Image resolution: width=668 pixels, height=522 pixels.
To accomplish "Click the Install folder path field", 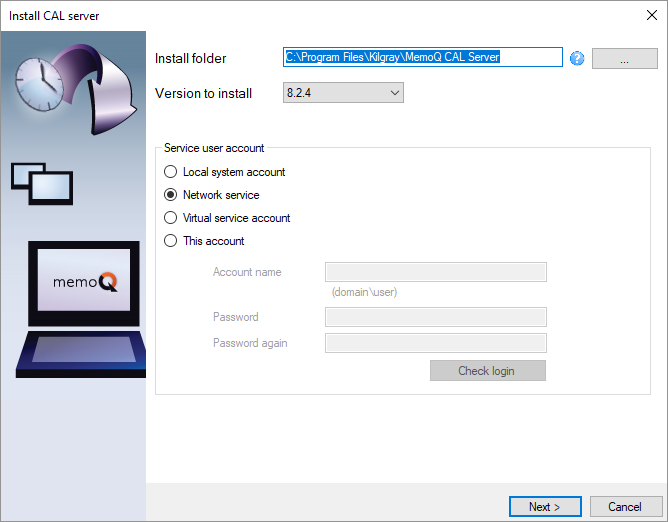I will [x=423, y=57].
